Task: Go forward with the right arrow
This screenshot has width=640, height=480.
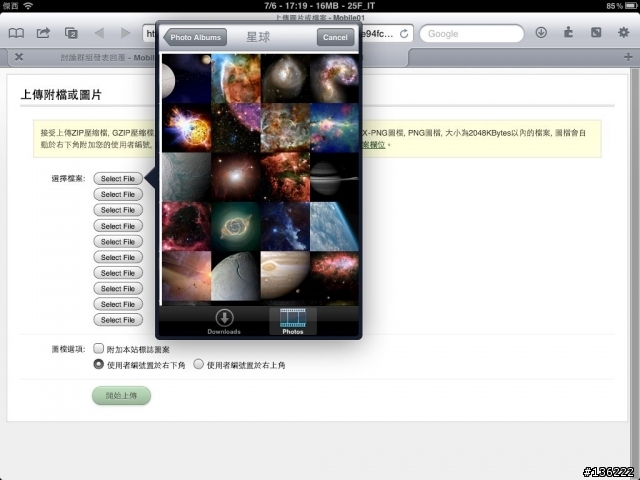Action: [125, 33]
